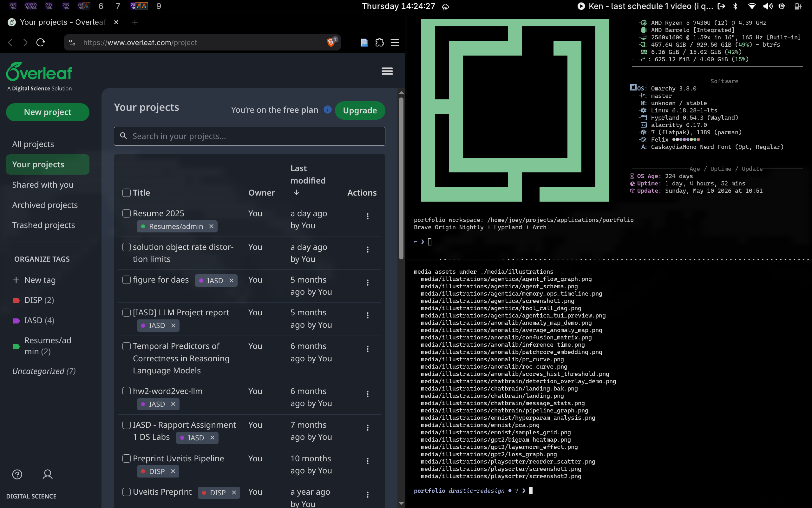Click the Upgrade button

(x=360, y=110)
